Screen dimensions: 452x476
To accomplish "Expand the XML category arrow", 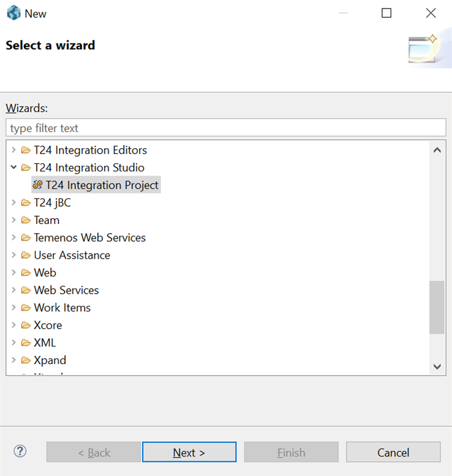I will coord(13,343).
